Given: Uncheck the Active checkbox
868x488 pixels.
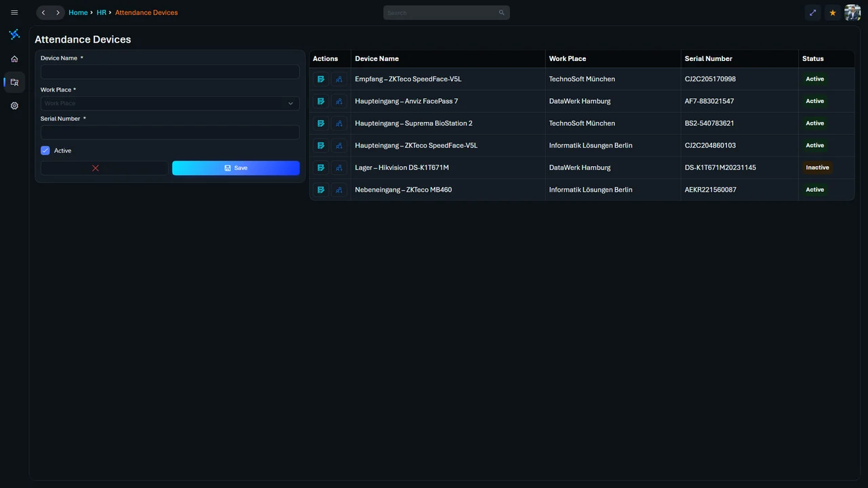Looking at the screenshot, I should pyautogui.click(x=45, y=150).
